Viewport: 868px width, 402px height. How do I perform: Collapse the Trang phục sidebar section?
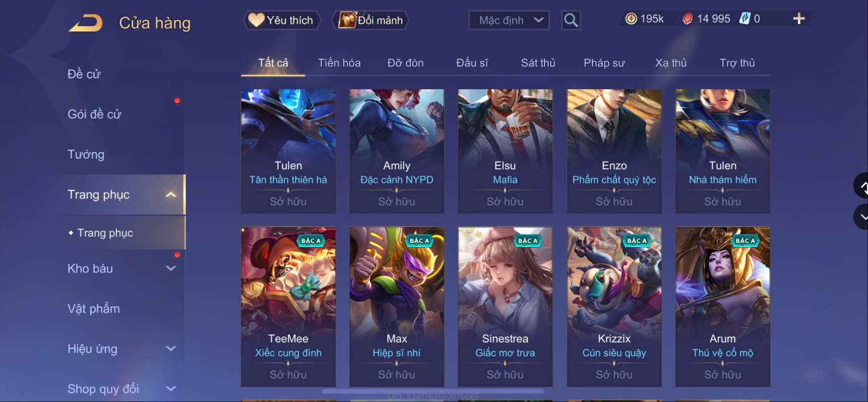171,194
